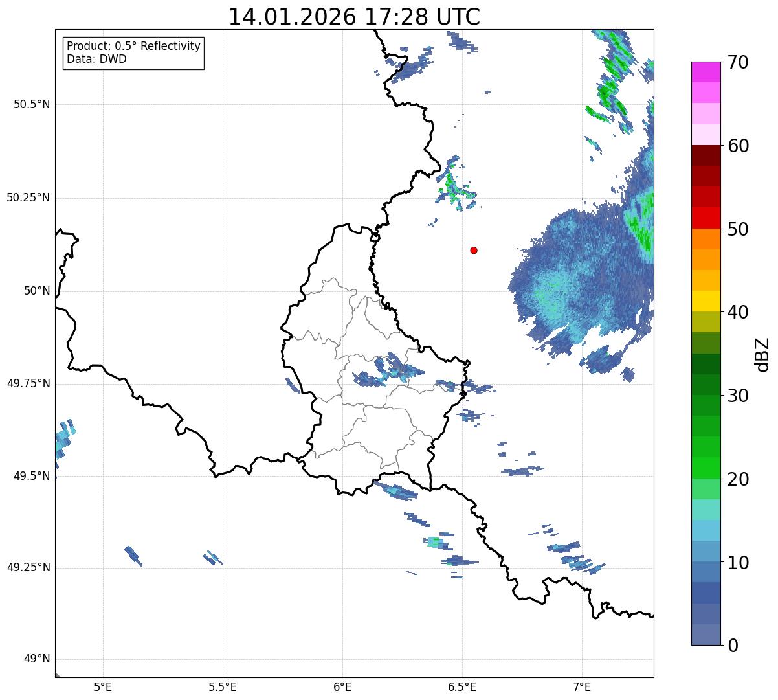Click the 6.5°E longitude label
Screen dimensions: 778x700
[462, 687]
